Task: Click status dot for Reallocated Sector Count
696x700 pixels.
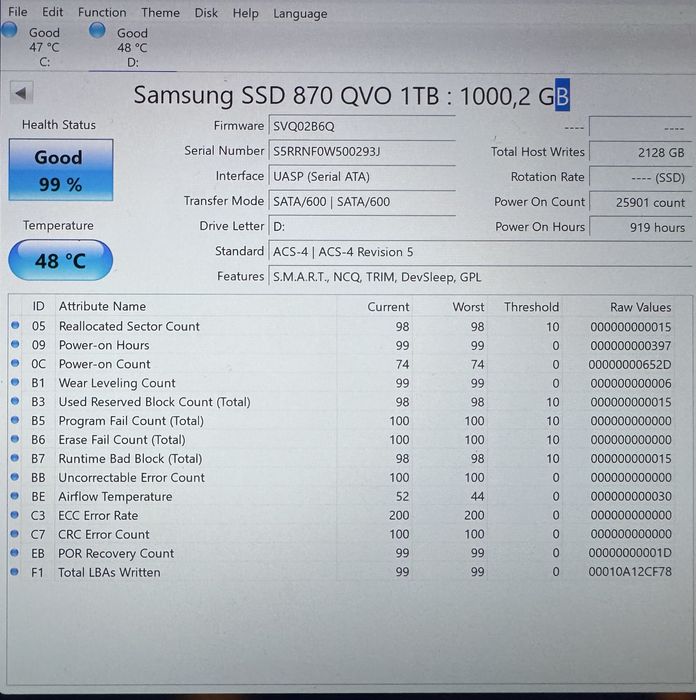Action: (15, 325)
